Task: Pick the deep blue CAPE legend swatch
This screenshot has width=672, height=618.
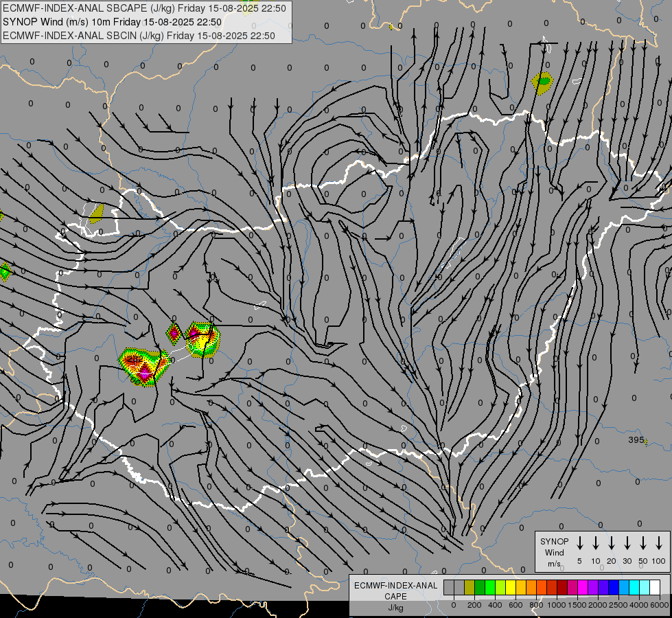Action: pos(614,587)
